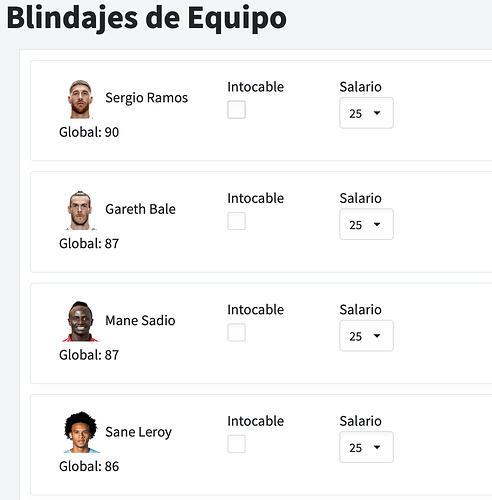Click Intocable label in Sergio Ramos card

(256, 87)
